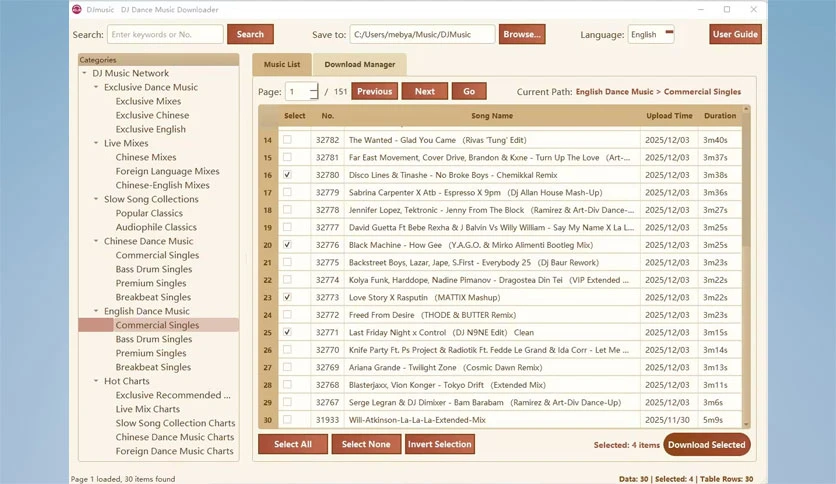Select Live Mix Charts category
Viewport: 836px width, 484px height.
pos(148,409)
